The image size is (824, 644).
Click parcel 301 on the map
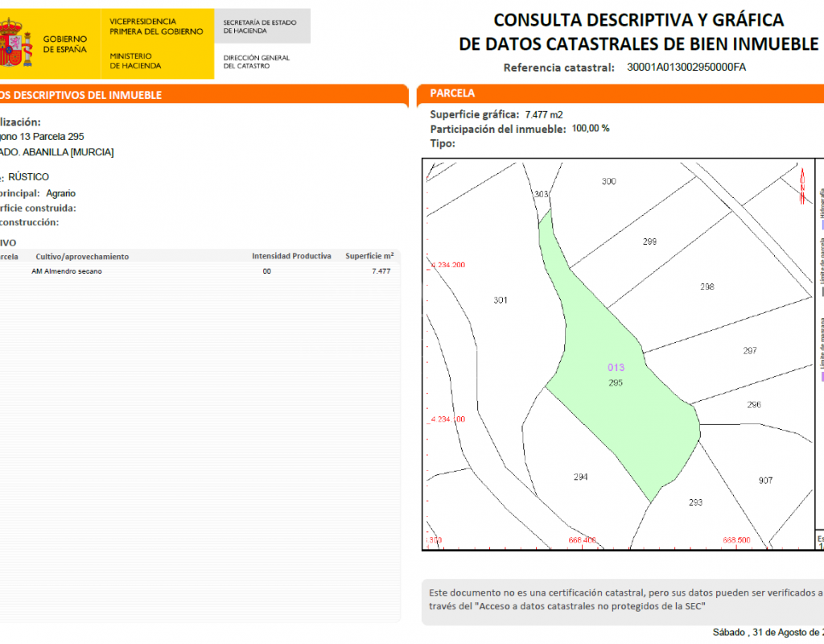[500, 300]
